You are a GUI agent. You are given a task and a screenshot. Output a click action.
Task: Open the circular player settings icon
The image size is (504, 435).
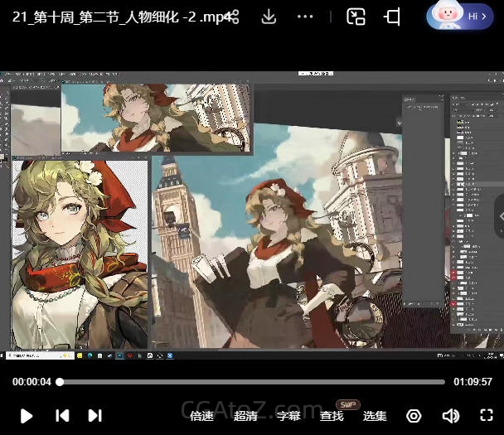(x=414, y=416)
